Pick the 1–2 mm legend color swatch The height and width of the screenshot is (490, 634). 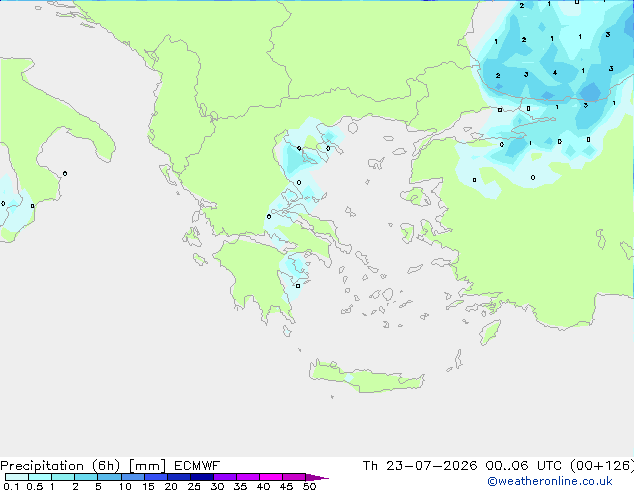coord(63,477)
